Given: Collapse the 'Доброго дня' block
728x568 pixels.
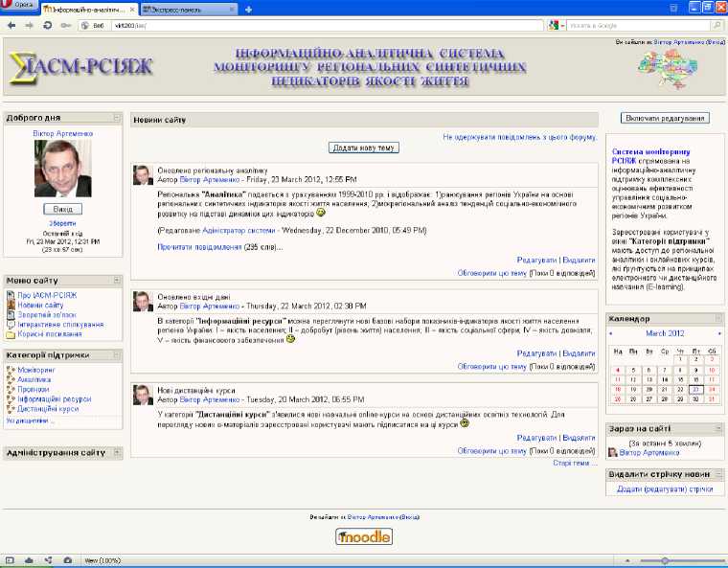Looking at the screenshot, I should point(117,118).
